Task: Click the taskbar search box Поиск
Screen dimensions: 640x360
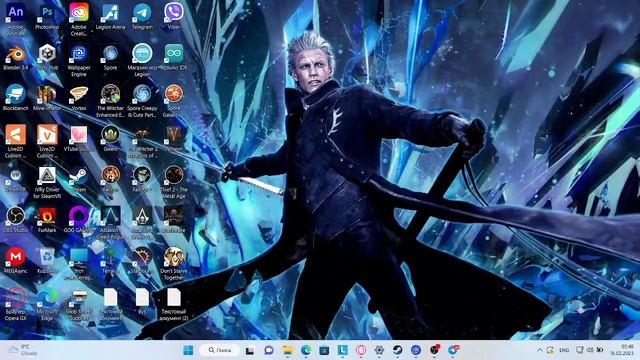Action: click(x=220, y=350)
